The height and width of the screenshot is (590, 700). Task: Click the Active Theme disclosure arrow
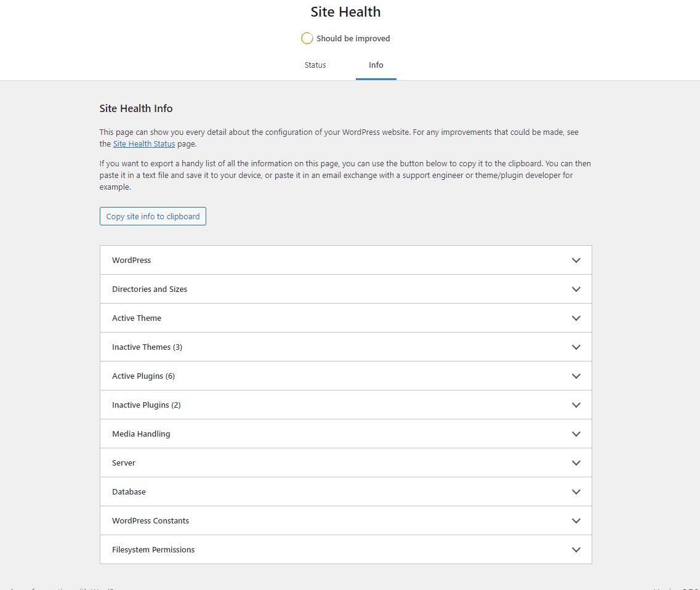[576, 318]
